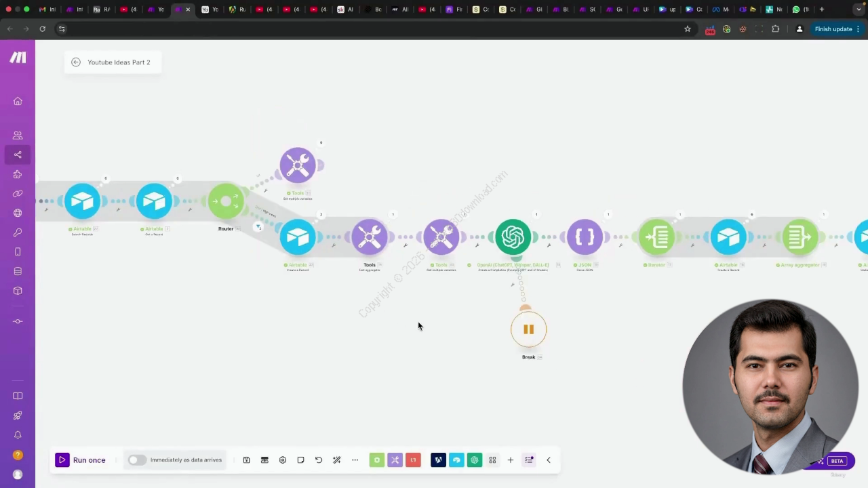
Task: Open Templates puzzle icon in sidebar
Action: [18, 174]
